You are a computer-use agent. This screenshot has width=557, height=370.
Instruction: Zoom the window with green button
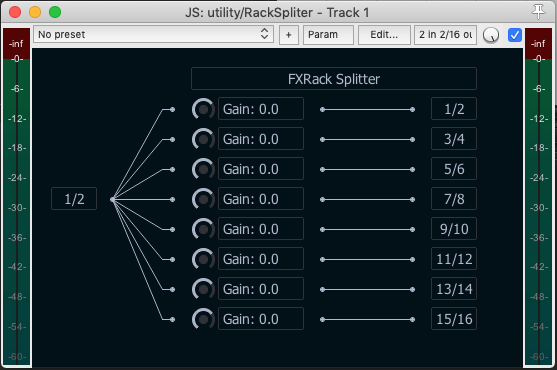click(55, 12)
